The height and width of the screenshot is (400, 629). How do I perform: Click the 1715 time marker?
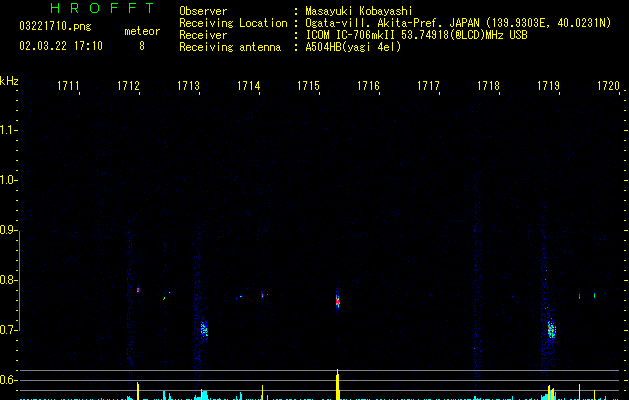click(308, 86)
